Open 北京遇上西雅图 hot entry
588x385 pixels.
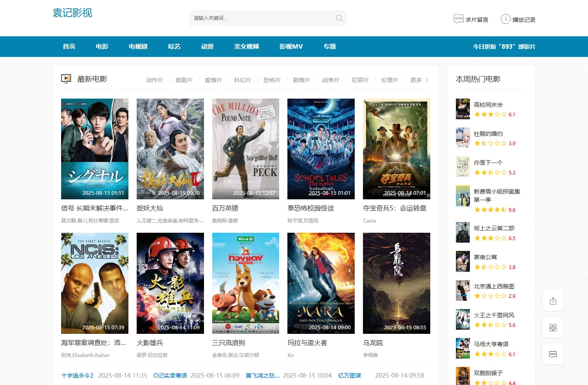(x=494, y=286)
